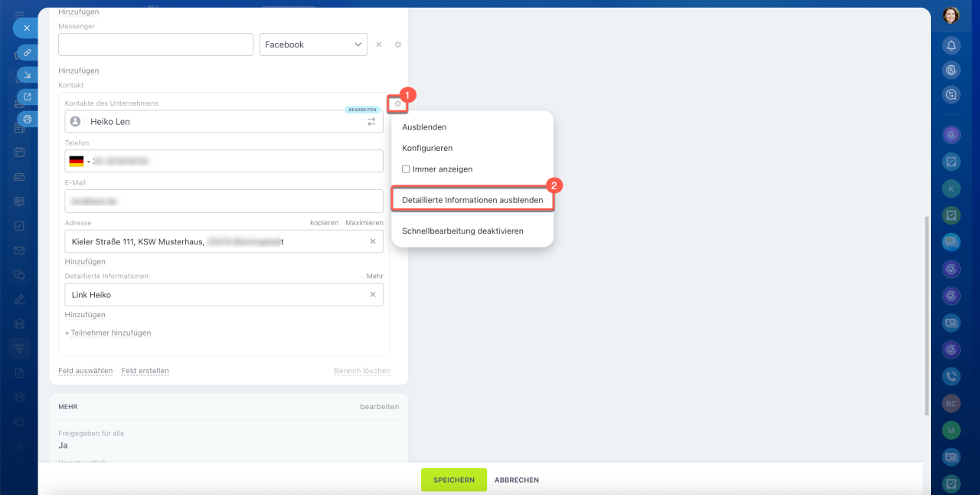Click the vertical scrollbar of the form
Image resolution: width=980 pixels, height=495 pixels.
(927, 316)
